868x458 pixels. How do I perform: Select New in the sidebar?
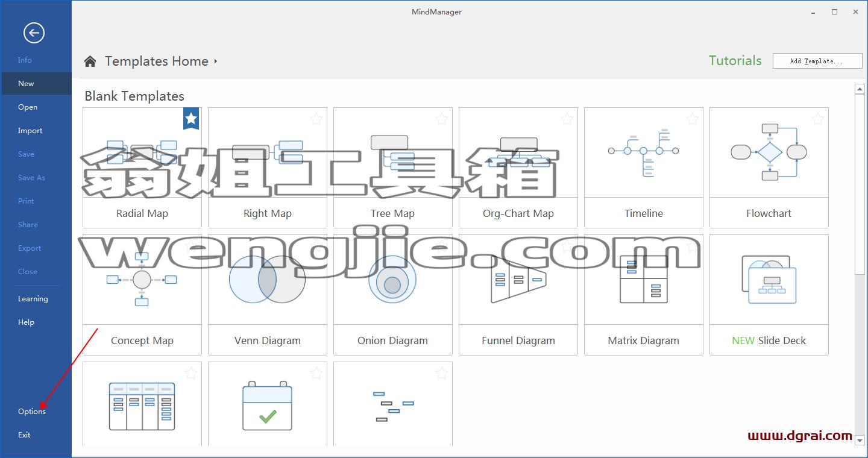[x=36, y=84]
